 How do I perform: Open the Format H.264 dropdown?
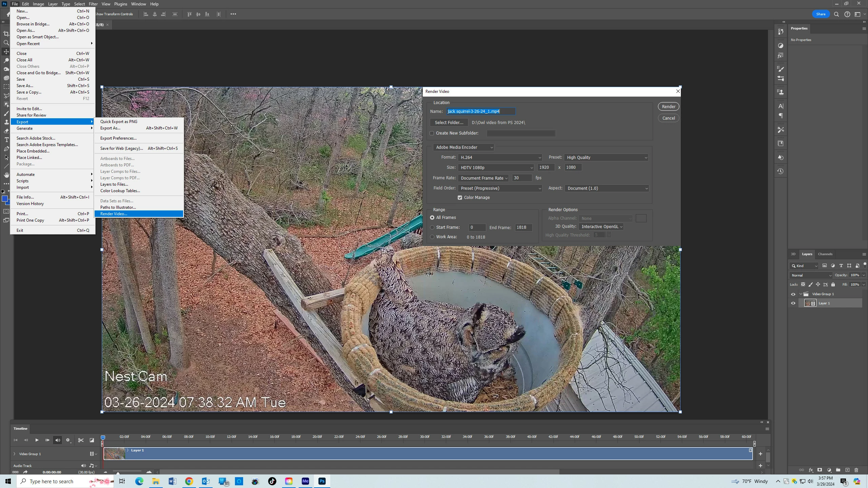(500, 157)
